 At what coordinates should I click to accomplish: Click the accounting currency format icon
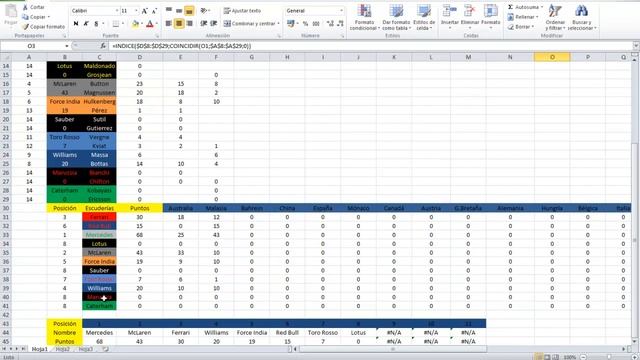291,24
